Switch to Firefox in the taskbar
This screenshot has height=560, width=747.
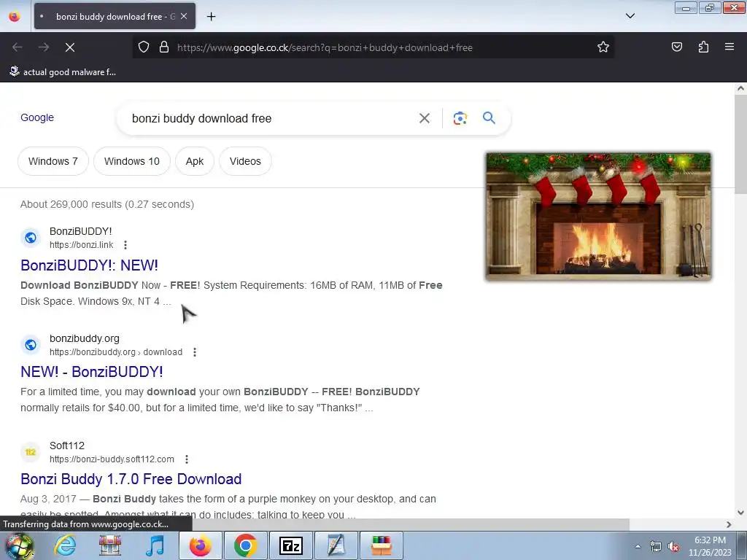[x=200, y=545]
